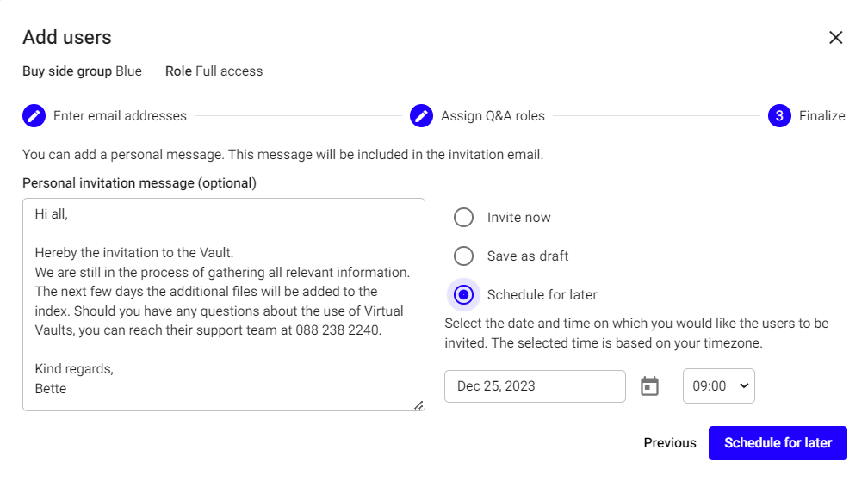
Task: Open the calendar date picker icon
Action: coord(650,386)
